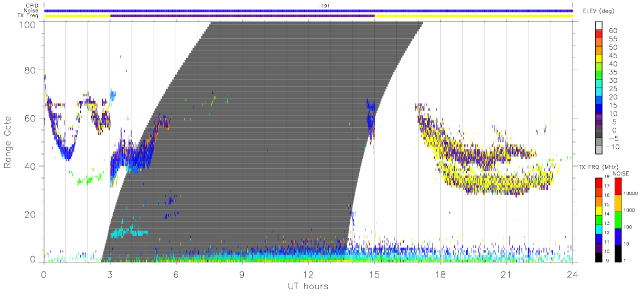Image resolution: width=644 pixels, height=297 pixels.
Task: Click the Range Gate axis title
Action: [x=8, y=142]
